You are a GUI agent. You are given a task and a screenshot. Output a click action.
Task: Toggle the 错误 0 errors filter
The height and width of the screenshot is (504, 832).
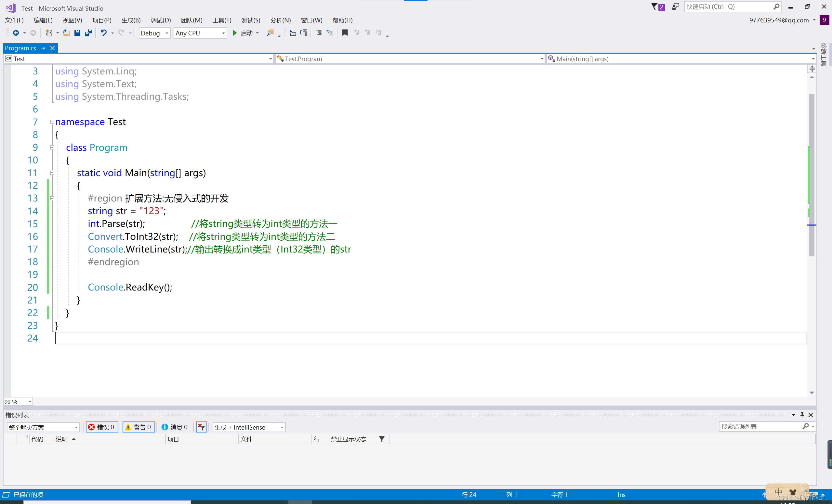pos(102,427)
